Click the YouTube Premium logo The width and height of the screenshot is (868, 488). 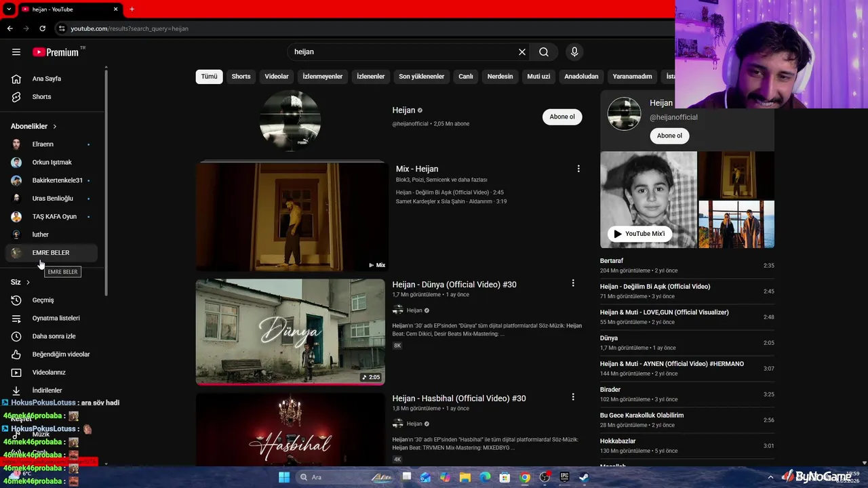pyautogui.click(x=56, y=52)
